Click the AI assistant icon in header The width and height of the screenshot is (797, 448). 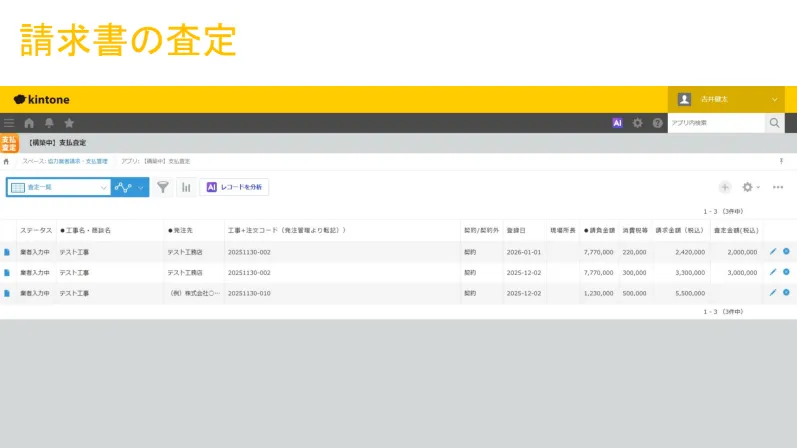[617, 123]
